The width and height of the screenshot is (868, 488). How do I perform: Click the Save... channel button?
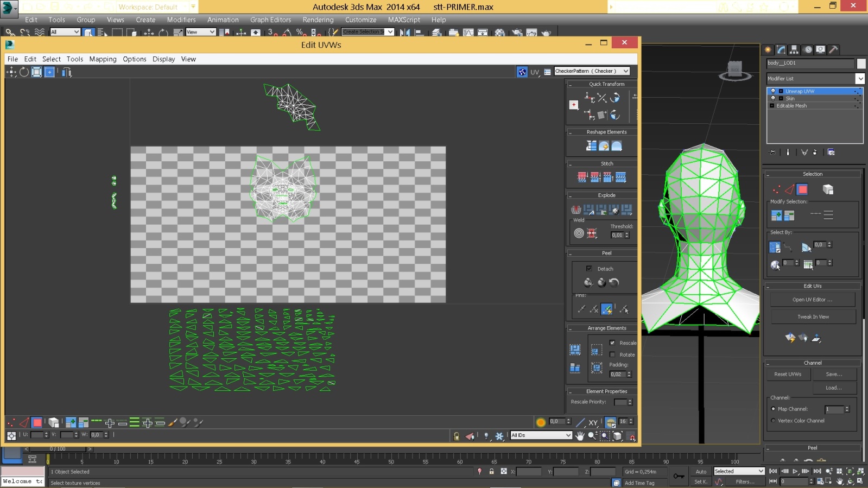[834, 374]
